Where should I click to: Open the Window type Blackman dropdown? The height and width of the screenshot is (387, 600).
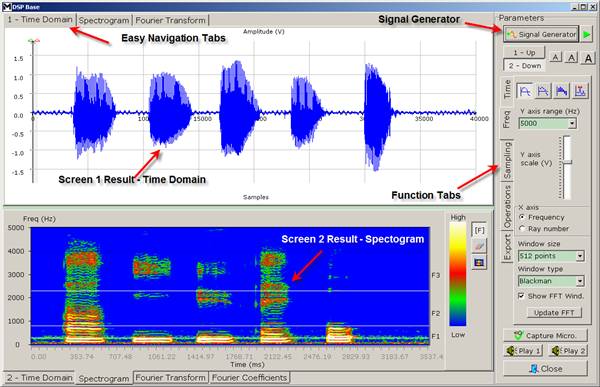(x=580, y=281)
